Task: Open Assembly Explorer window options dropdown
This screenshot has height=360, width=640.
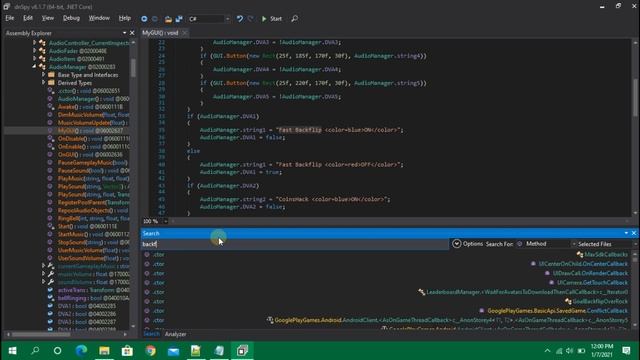Action: click(124, 33)
